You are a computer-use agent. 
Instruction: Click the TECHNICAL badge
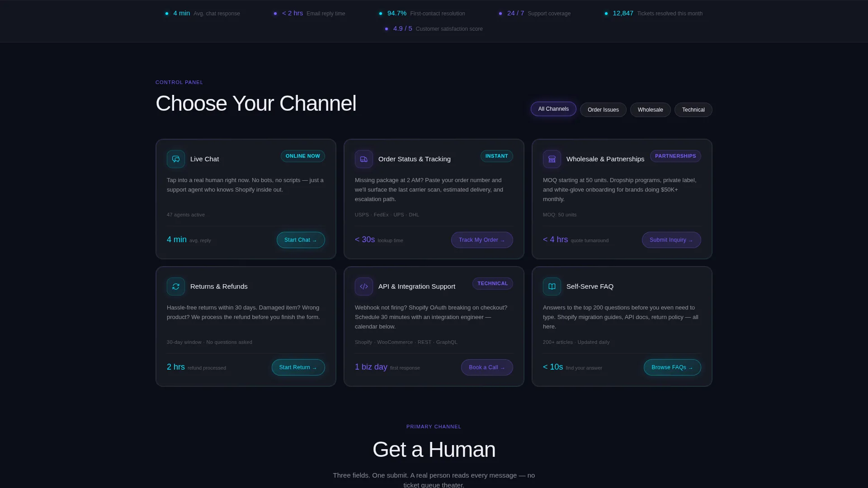(493, 283)
